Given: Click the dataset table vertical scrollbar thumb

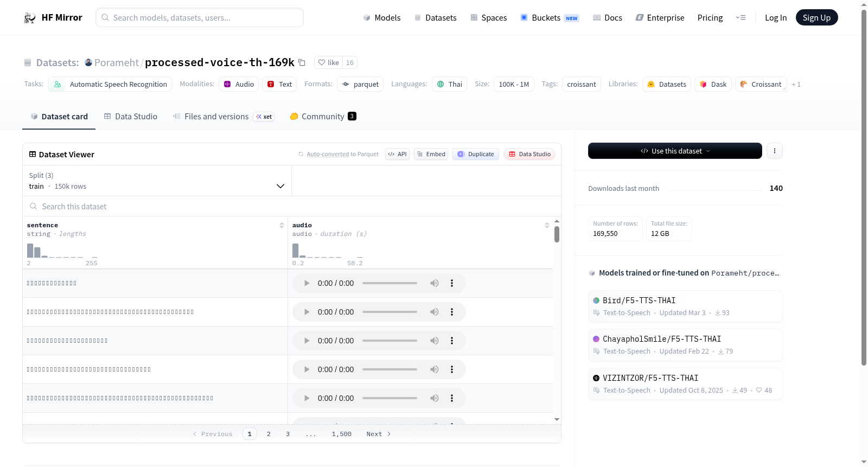Looking at the screenshot, I should point(557,234).
